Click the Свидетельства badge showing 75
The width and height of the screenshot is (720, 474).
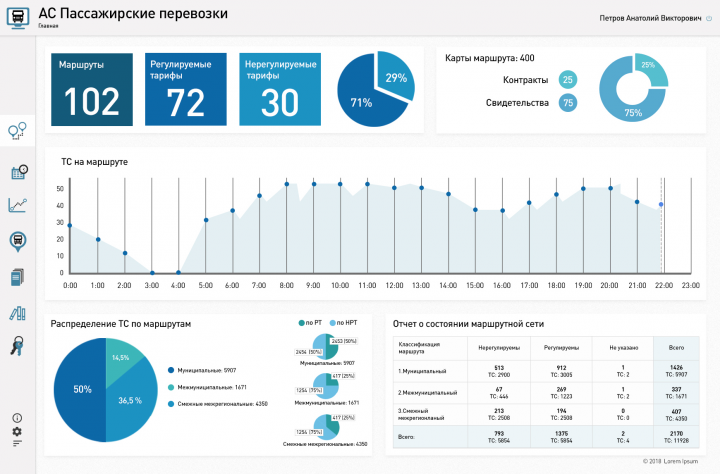click(x=568, y=103)
